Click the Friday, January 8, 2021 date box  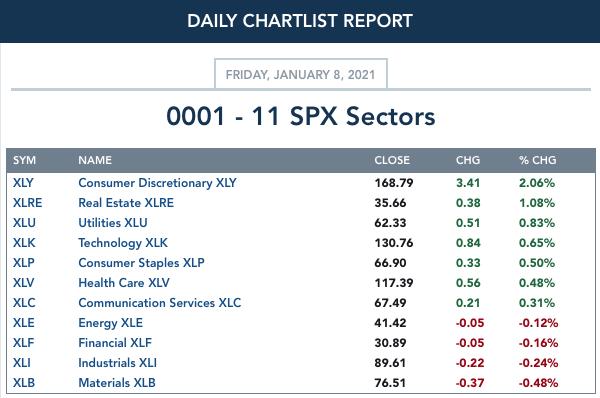point(301,74)
